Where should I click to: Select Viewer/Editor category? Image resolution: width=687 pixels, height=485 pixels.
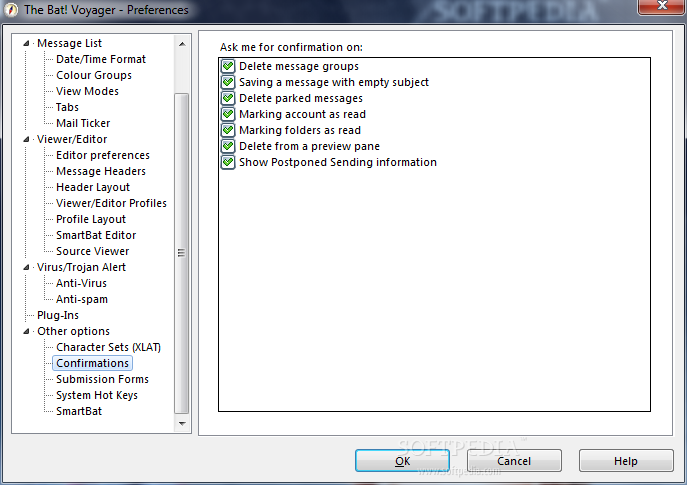[x=72, y=139]
